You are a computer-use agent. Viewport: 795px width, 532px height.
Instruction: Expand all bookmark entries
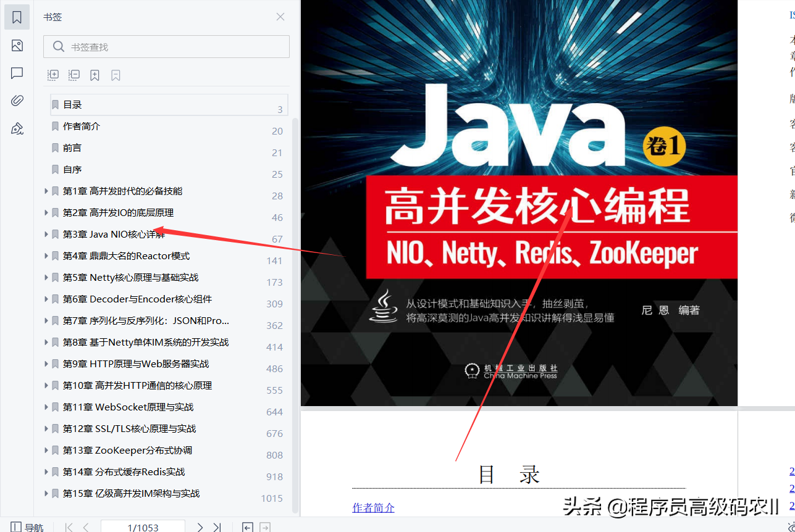[x=53, y=75]
